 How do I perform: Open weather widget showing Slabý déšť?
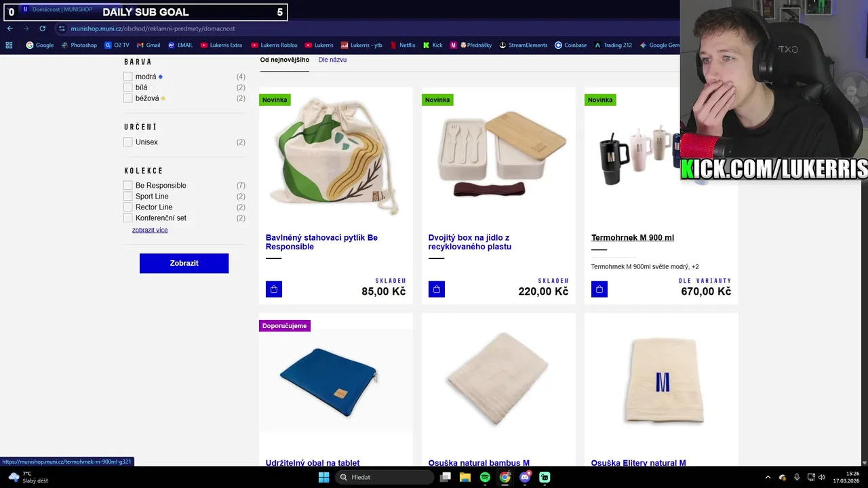(27, 477)
